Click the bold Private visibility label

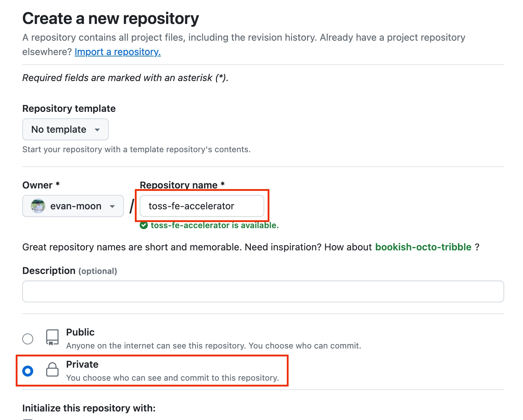point(82,364)
